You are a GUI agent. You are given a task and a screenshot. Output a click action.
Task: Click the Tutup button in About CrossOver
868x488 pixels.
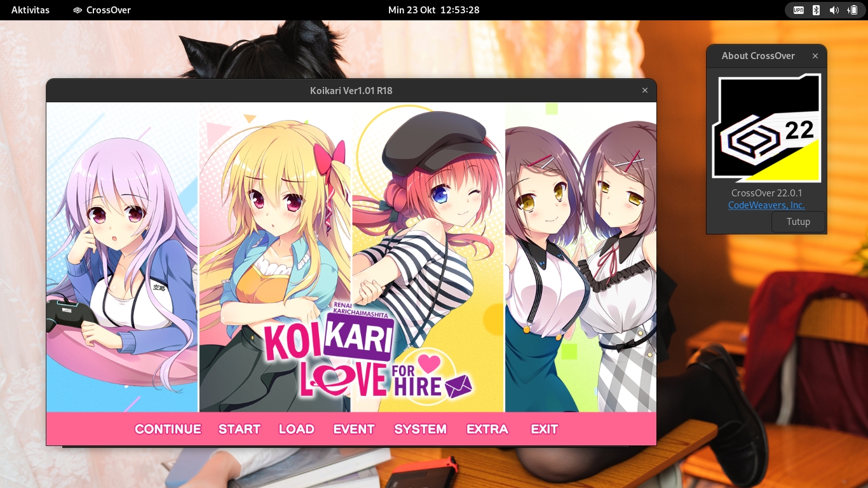point(798,222)
